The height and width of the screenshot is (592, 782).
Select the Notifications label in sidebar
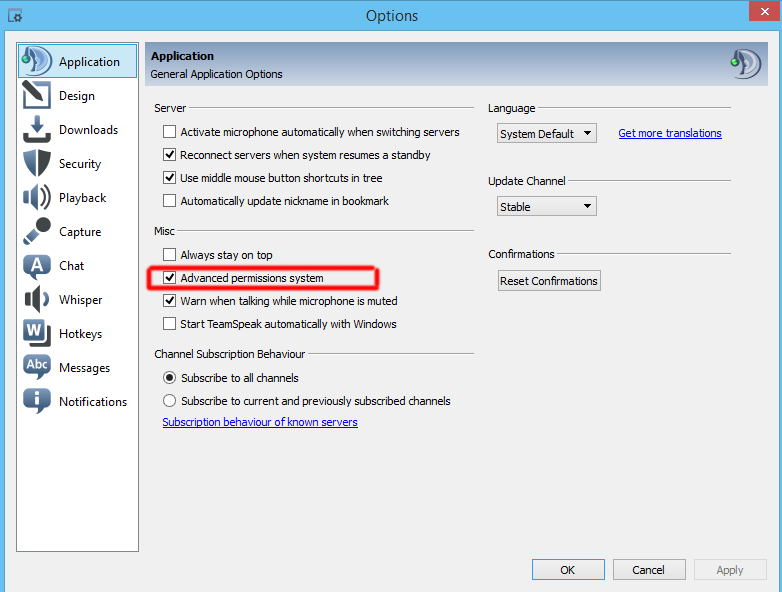pos(93,401)
